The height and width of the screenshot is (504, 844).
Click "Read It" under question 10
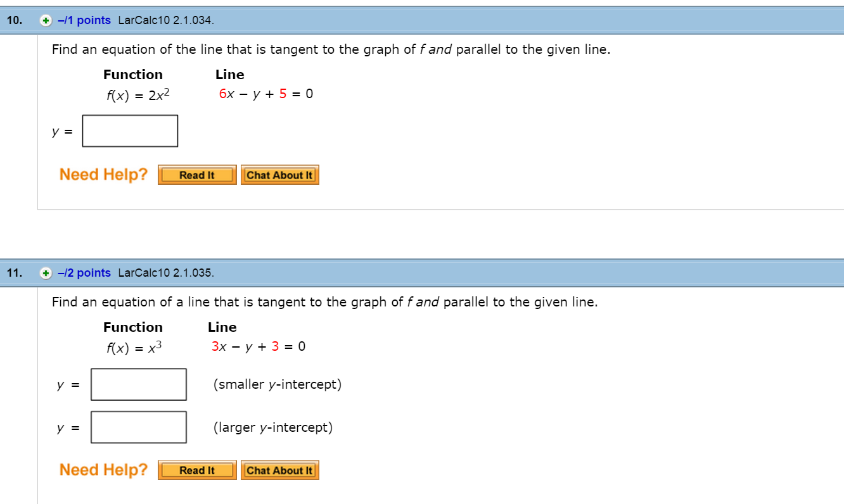click(x=196, y=175)
